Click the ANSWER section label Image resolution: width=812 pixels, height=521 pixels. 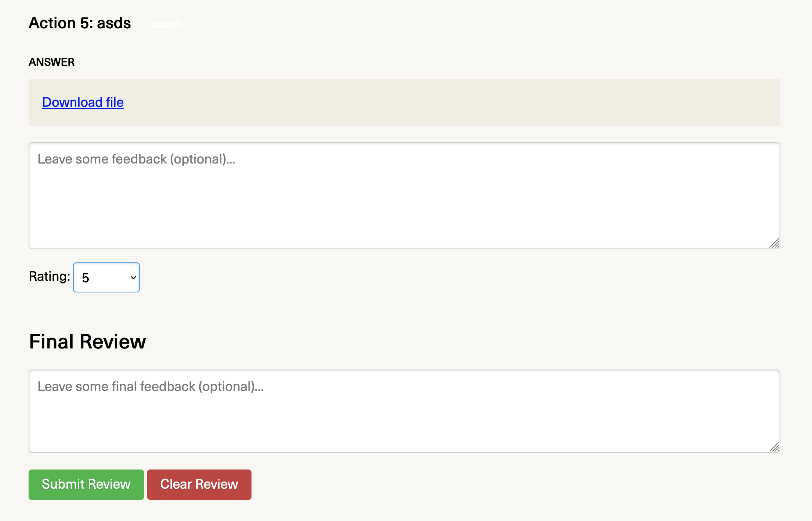(52, 62)
